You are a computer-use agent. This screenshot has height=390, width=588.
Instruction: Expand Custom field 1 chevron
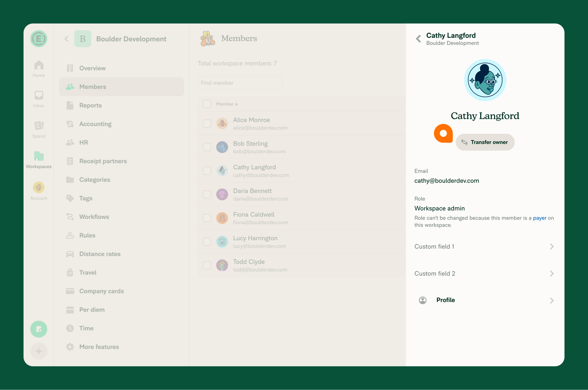552,247
